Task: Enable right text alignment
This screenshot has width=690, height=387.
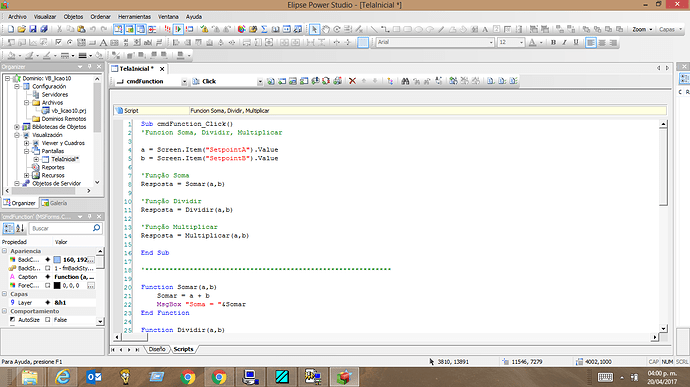Action: [x=613, y=42]
